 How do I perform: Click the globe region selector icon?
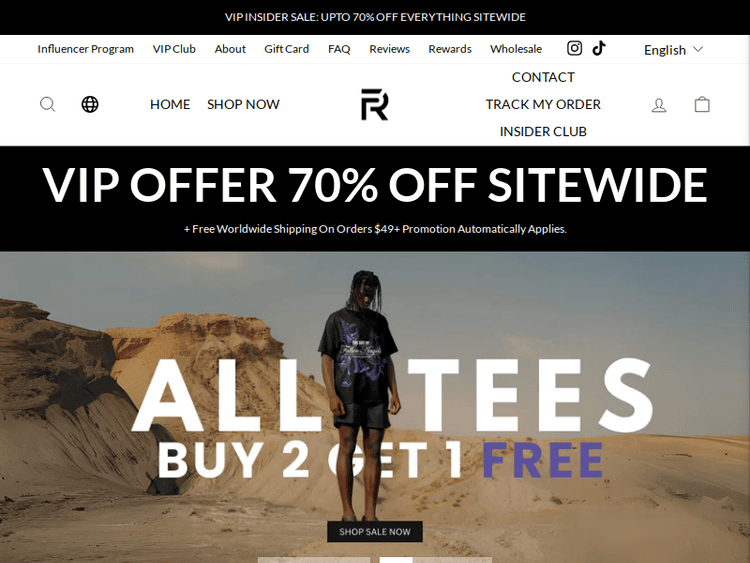click(90, 104)
